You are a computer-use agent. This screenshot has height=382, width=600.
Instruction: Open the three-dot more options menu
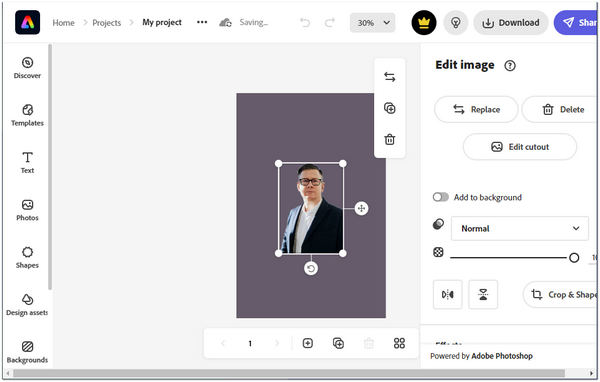(x=202, y=22)
